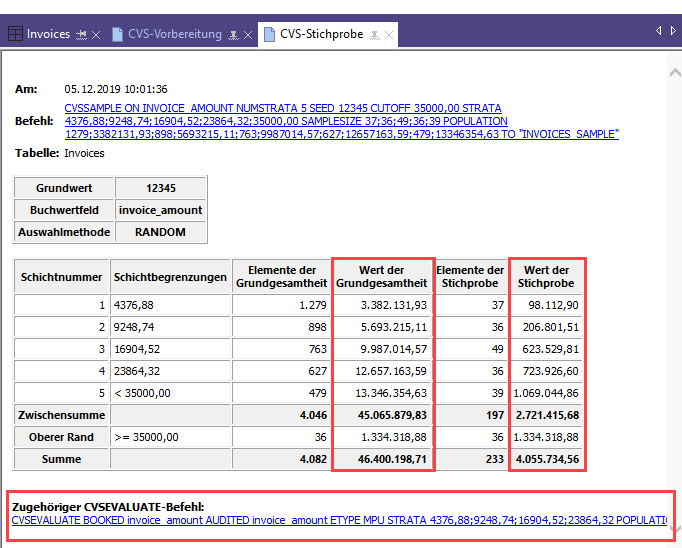Close the CVS-Stichprobe tab
This screenshot has height=548, width=682.
388,35
